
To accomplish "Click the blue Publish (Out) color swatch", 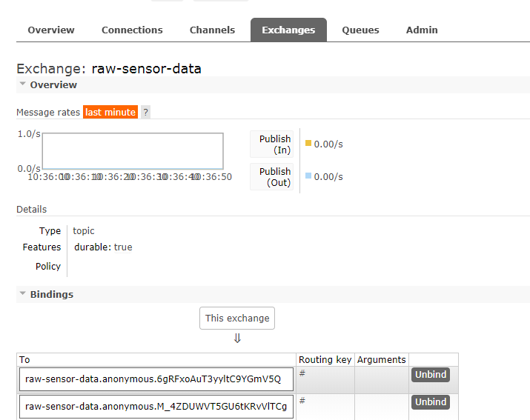I will (x=308, y=176).
